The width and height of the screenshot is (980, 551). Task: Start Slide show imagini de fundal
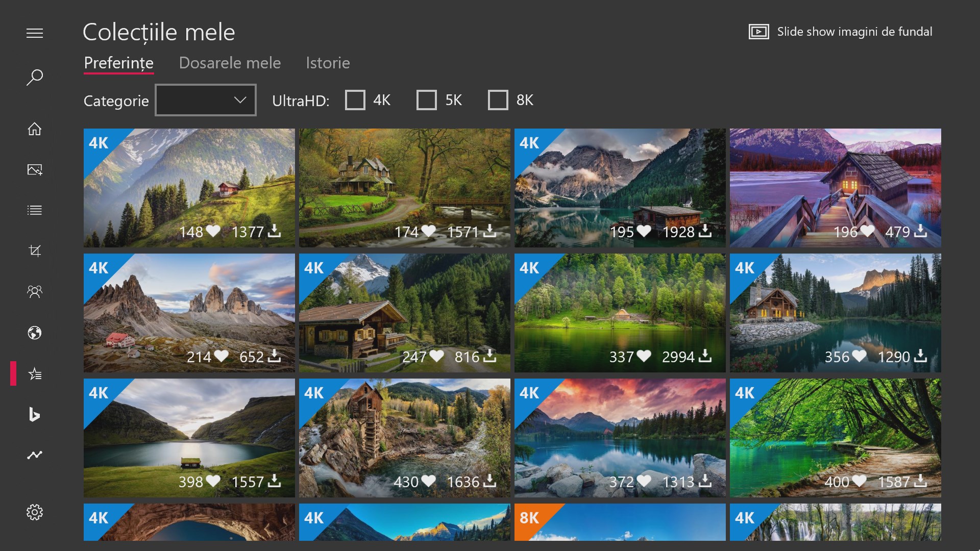pos(841,32)
